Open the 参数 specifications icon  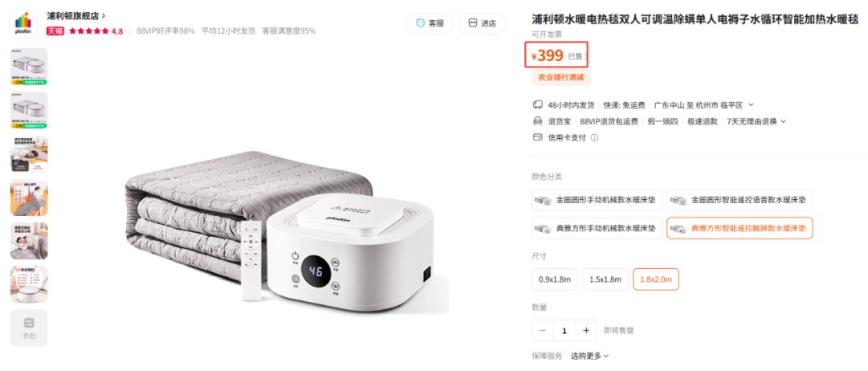tap(29, 328)
